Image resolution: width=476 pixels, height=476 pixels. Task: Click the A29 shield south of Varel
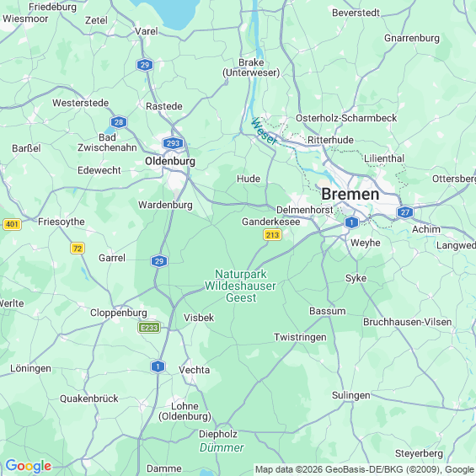pyautogui.click(x=145, y=65)
